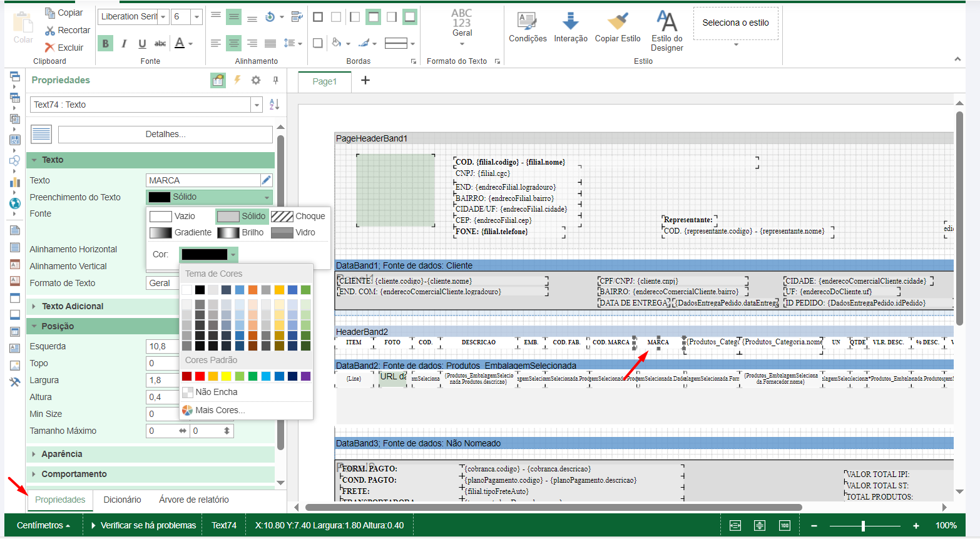Open the Liberation Serif font dropdown
Image resolution: width=980 pixels, height=539 pixels.
point(163,17)
